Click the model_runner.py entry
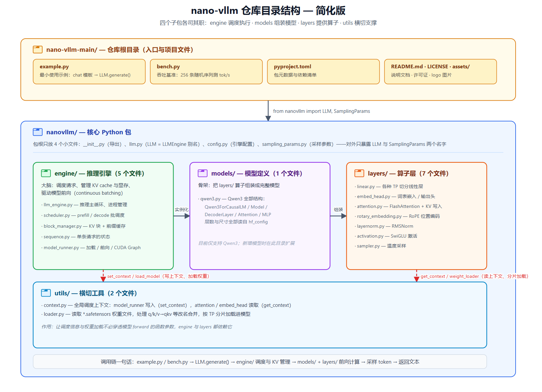542x392 pixels. (91, 247)
